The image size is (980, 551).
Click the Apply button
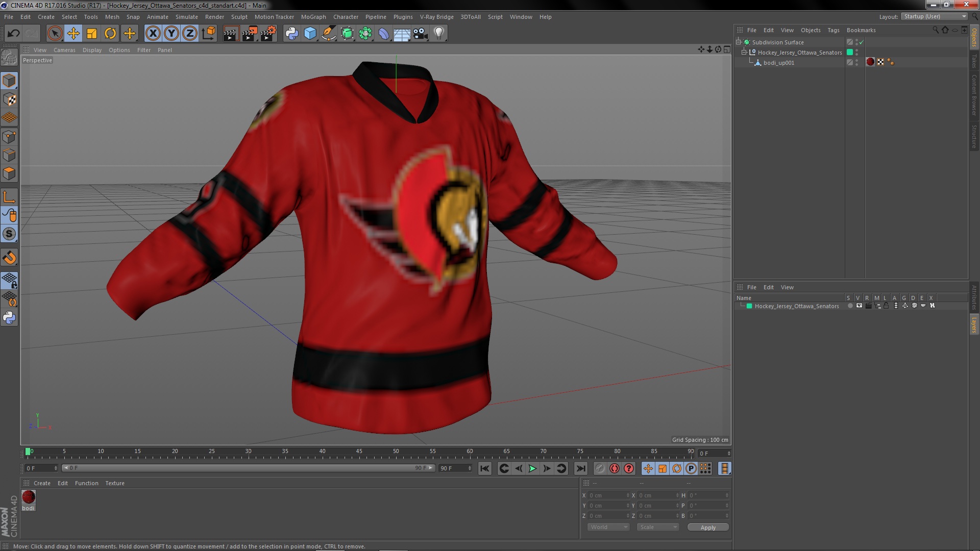(708, 528)
